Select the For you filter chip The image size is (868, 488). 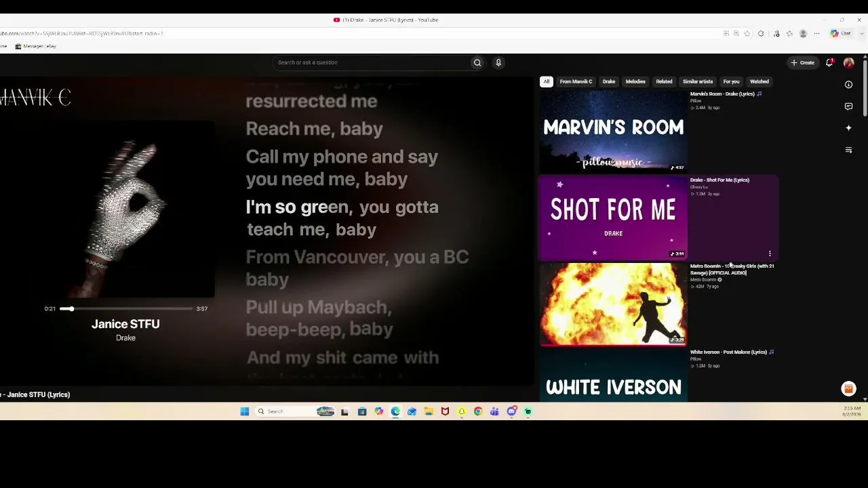pyautogui.click(x=731, y=81)
